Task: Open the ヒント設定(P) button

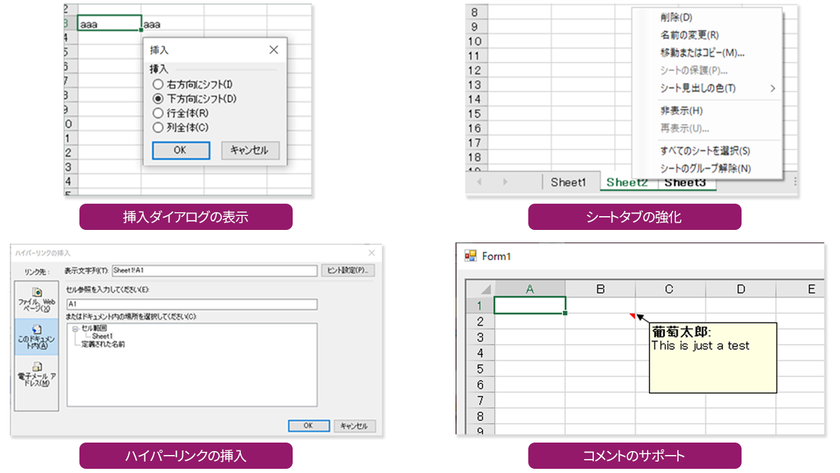Action: [348, 271]
